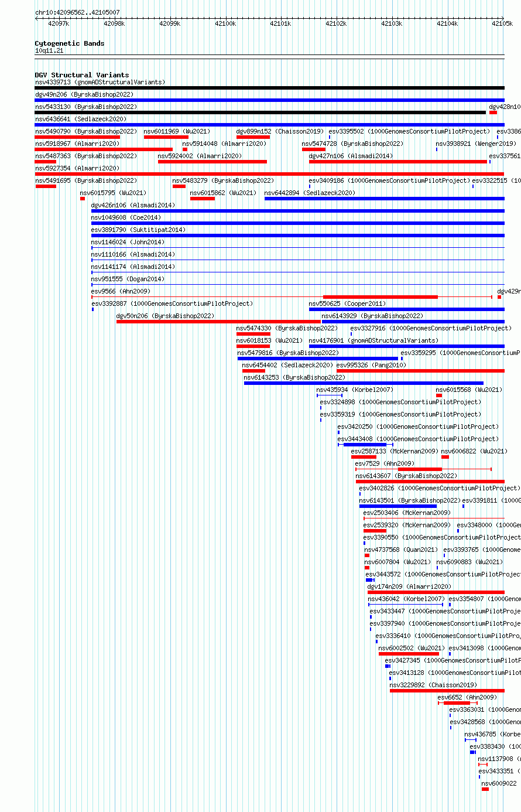The height and width of the screenshot is (812, 521).
Task: Click the esv7529 (Ahn2009) label
Action: [385, 463]
